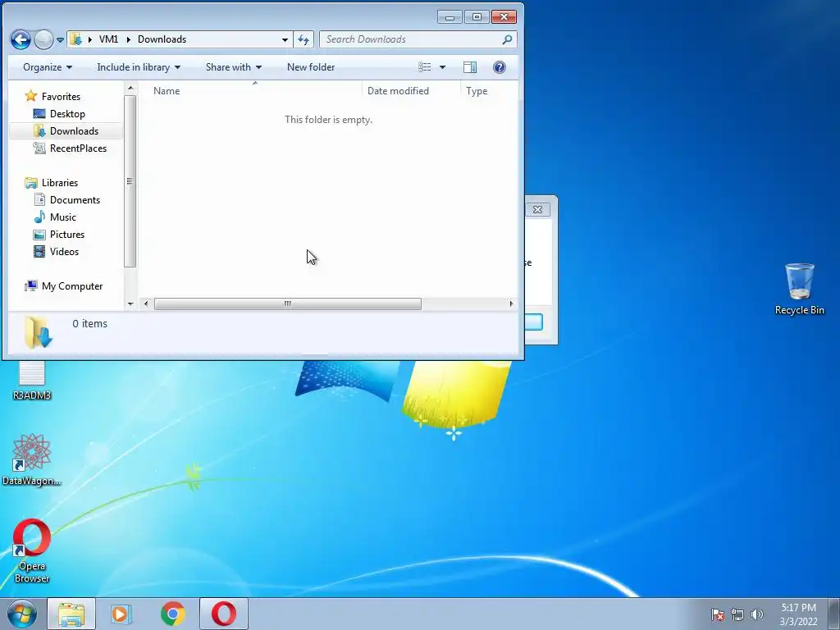
Task: Select Favorites in navigation pane
Action: (61, 97)
